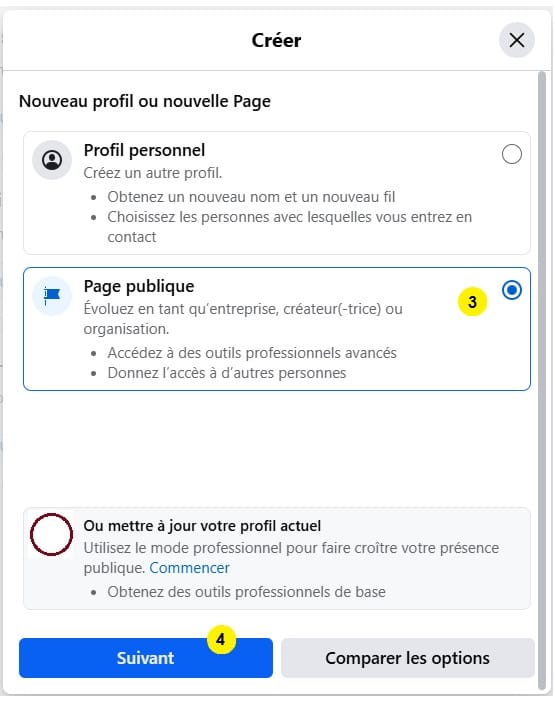This screenshot has height=705, width=555.
Task: Click the Profil personnel title text
Action: click(x=144, y=150)
